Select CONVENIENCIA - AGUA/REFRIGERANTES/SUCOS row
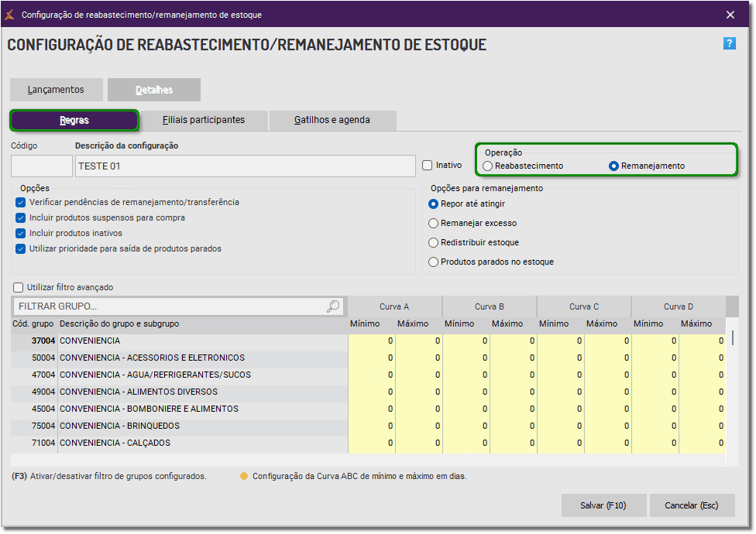This screenshot has height=534, width=756. pyautogui.click(x=369, y=375)
